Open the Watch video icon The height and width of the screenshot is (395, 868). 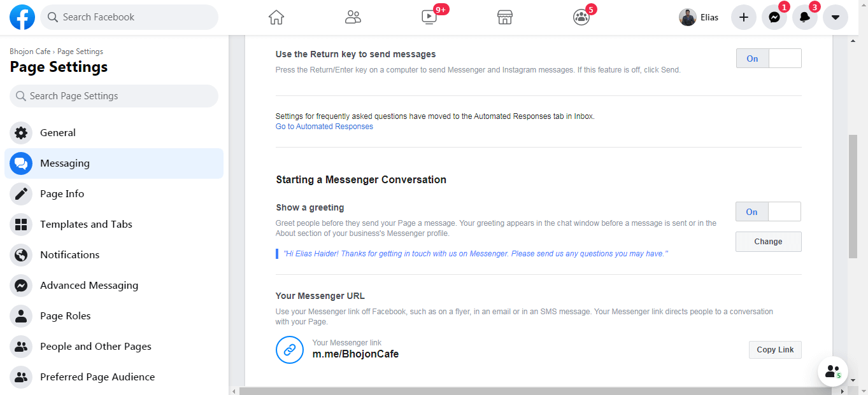point(429,17)
